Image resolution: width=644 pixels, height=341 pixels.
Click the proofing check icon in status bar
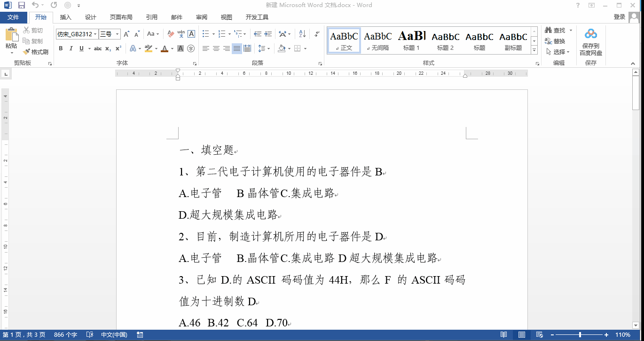tap(89, 335)
